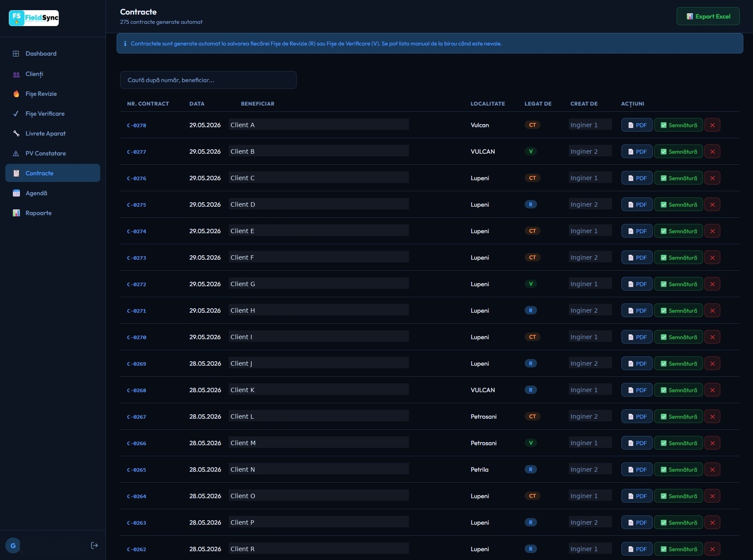The width and height of the screenshot is (753, 560).
Task: Delete contract C-0270
Action: click(x=712, y=337)
